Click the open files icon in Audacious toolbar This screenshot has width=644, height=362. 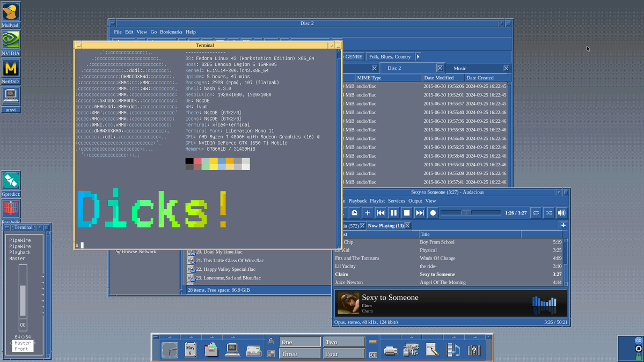pos(354,213)
